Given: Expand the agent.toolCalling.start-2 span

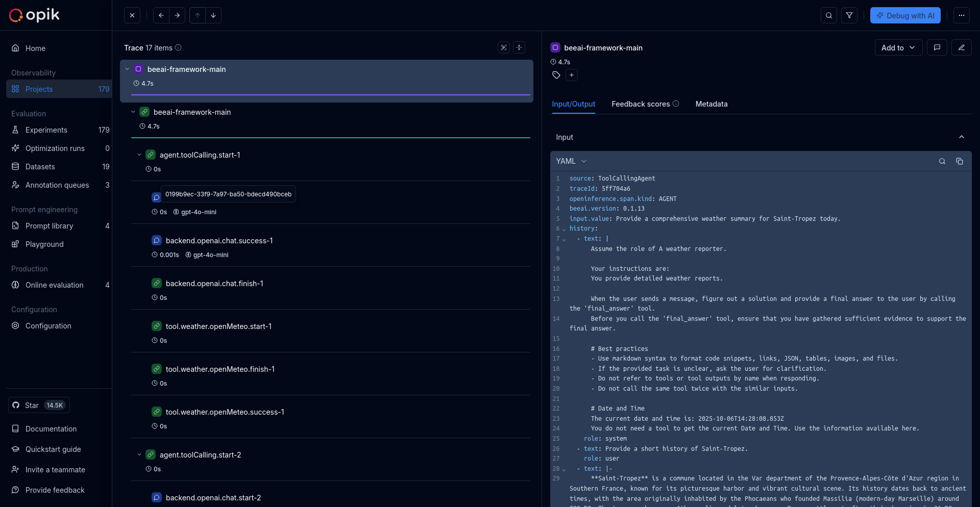Looking at the screenshot, I should pos(139,454).
